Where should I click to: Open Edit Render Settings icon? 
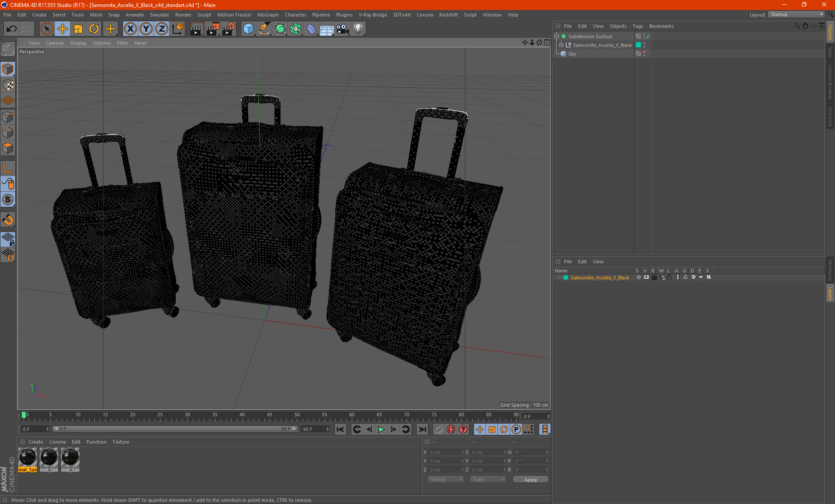click(229, 29)
